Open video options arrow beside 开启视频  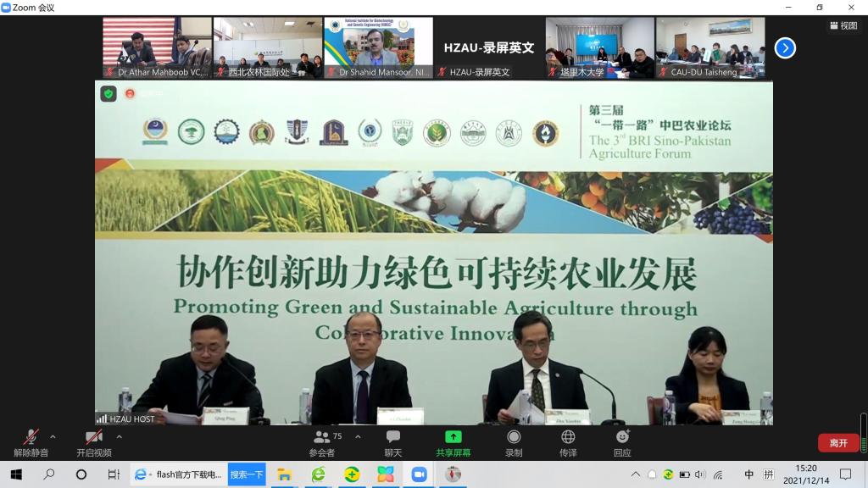point(119,437)
